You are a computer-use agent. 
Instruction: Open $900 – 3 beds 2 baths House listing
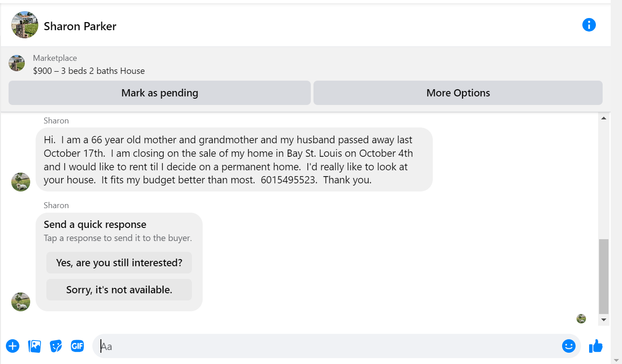(89, 71)
